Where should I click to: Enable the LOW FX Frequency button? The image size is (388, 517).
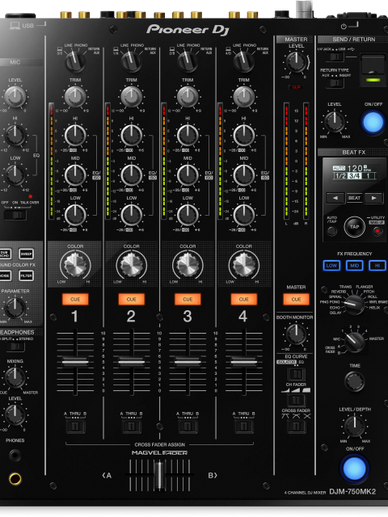pyautogui.click(x=332, y=265)
